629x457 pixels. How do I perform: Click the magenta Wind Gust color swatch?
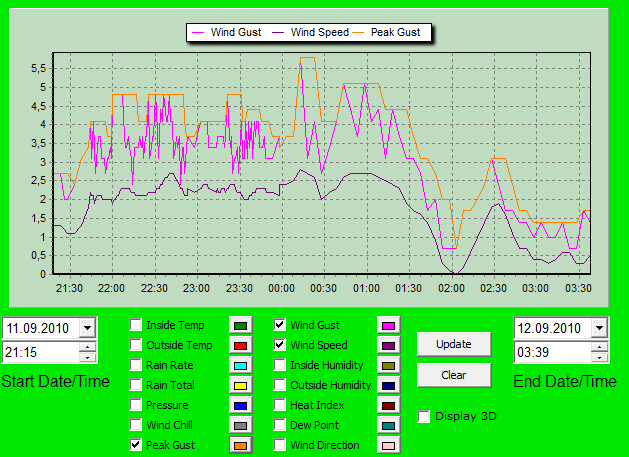pos(388,325)
